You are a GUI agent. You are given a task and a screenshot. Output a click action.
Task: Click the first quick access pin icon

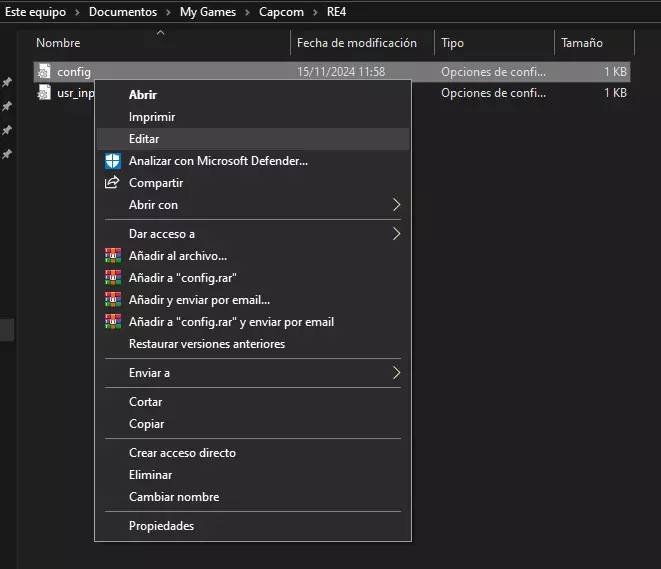click(x=7, y=82)
